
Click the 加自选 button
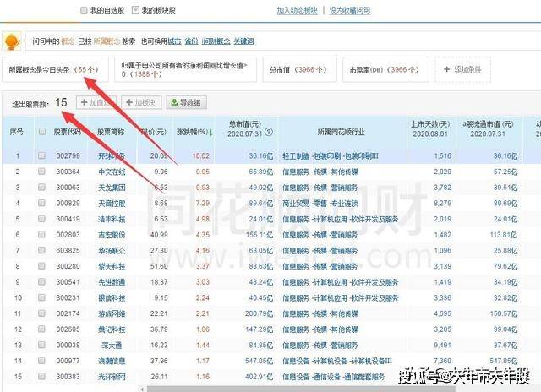(96, 102)
